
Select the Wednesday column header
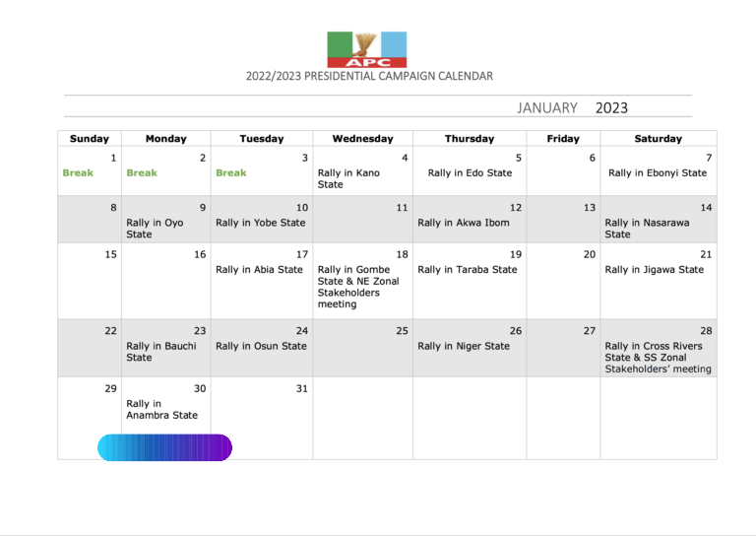(362, 139)
